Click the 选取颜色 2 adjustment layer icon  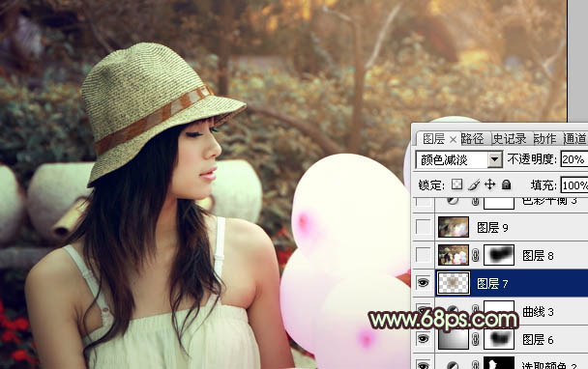tap(453, 365)
